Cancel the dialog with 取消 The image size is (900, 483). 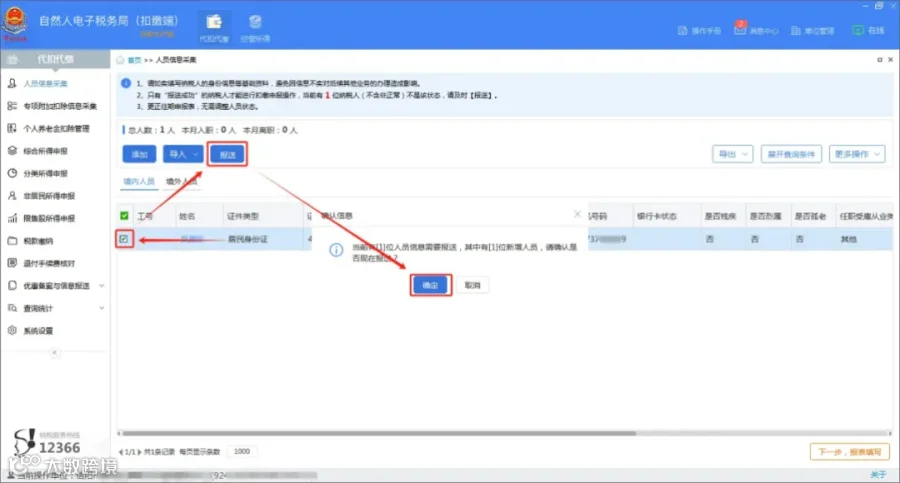472,285
